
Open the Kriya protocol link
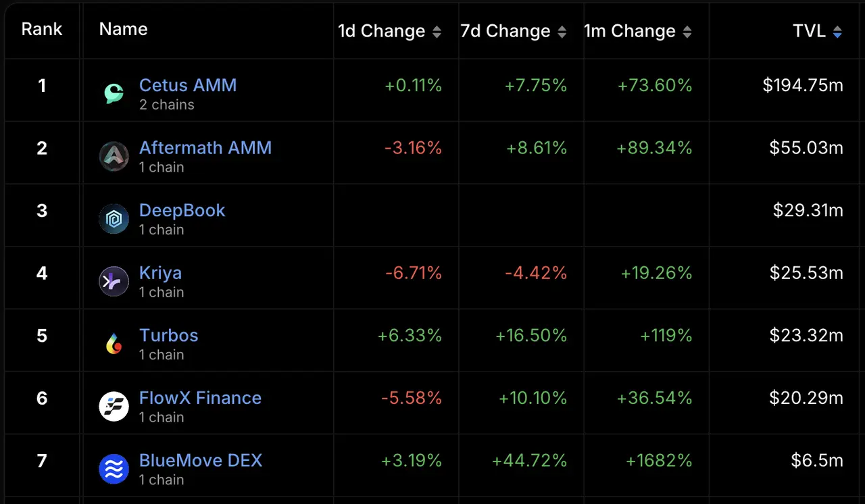pyautogui.click(x=160, y=273)
